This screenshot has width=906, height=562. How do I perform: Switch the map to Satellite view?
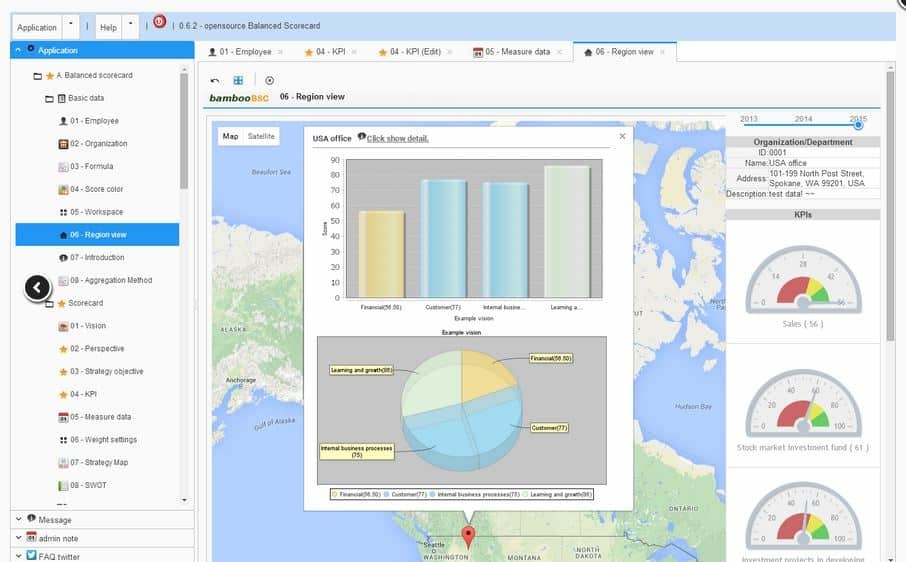tap(262, 136)
